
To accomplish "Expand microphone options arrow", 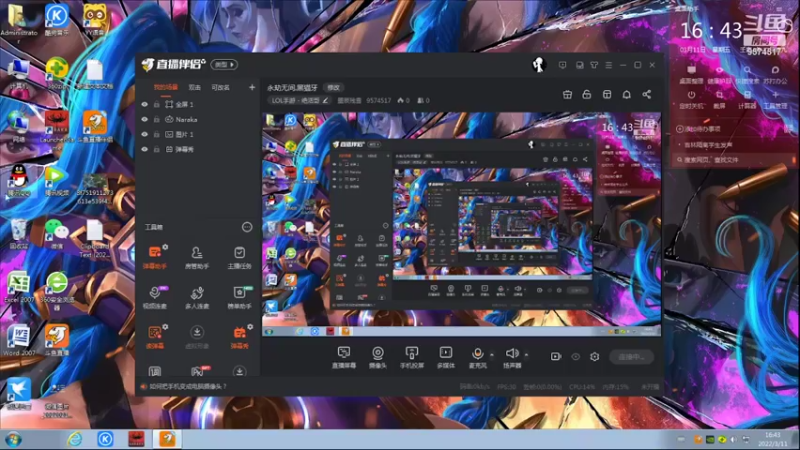I will (492, 355).
